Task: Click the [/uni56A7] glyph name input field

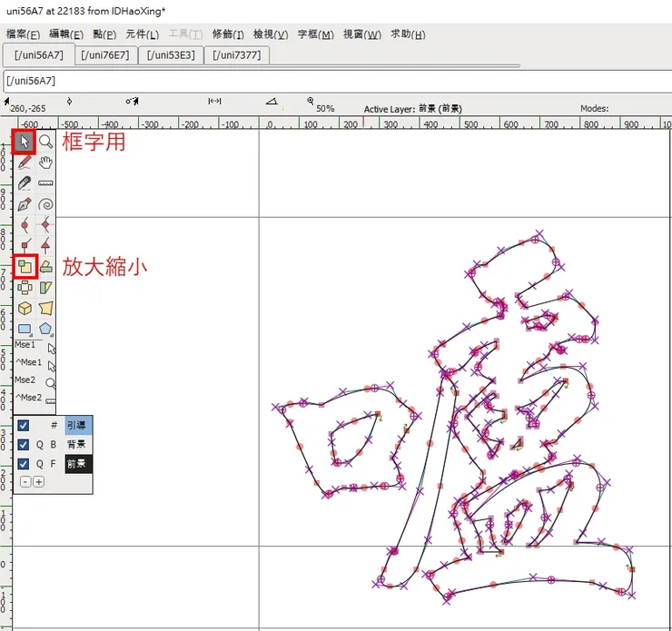Action: [338, 81]
